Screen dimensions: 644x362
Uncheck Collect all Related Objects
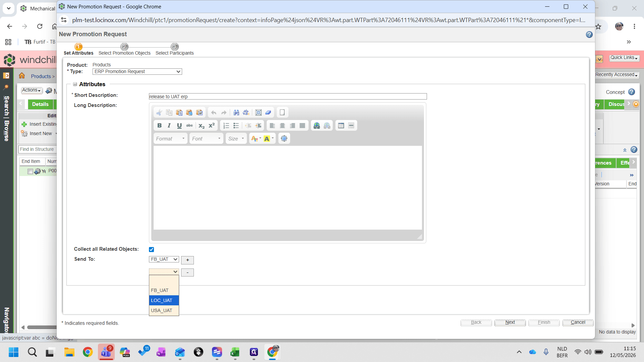151,249
